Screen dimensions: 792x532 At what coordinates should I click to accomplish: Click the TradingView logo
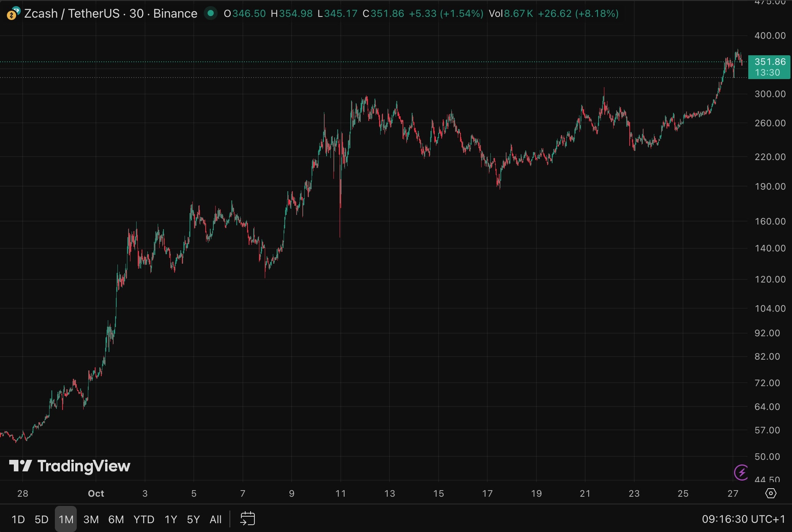(70, 466)
